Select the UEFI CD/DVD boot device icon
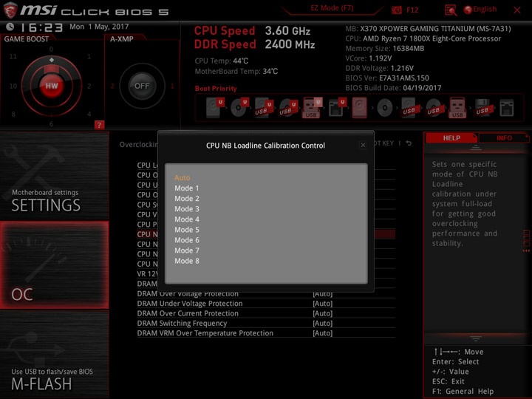Screen dimensions: 532x399 pos(239,108)
